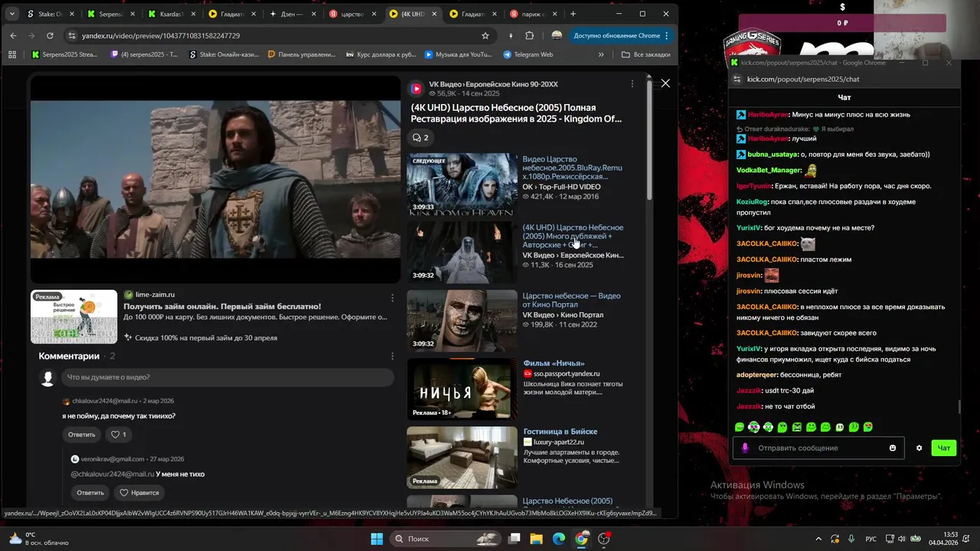This screenshot has width=980, height=551.
Task: Open 'Царство небесное — Видео от Кино Портал'
Action: 571,300
